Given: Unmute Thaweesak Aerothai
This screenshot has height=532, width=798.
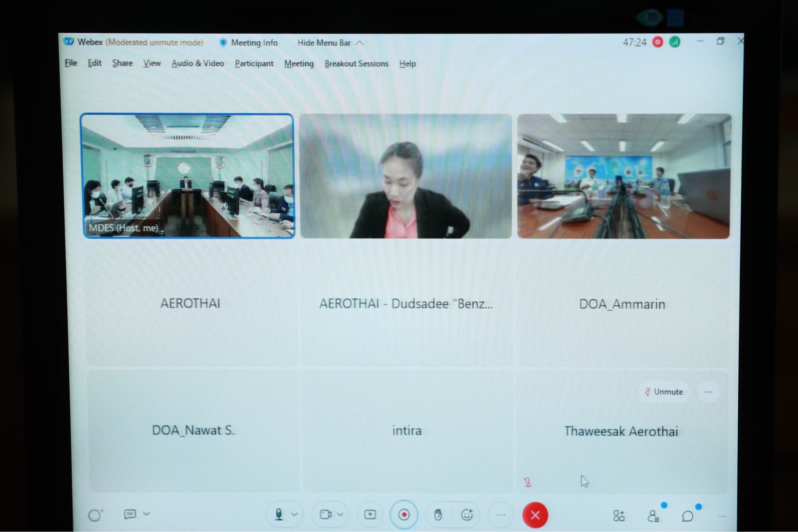Looking at the screenshot, I should (x=664, y=392).
